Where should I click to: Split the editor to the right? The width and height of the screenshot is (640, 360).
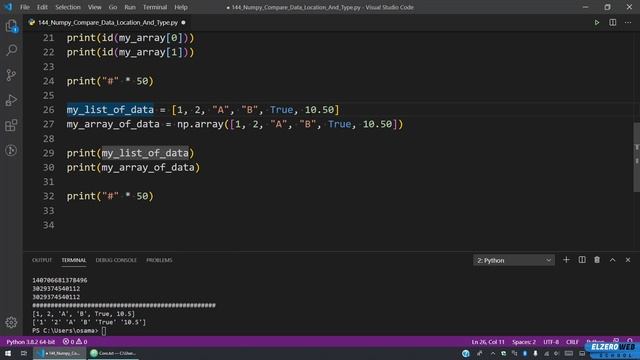coord(613,22)
